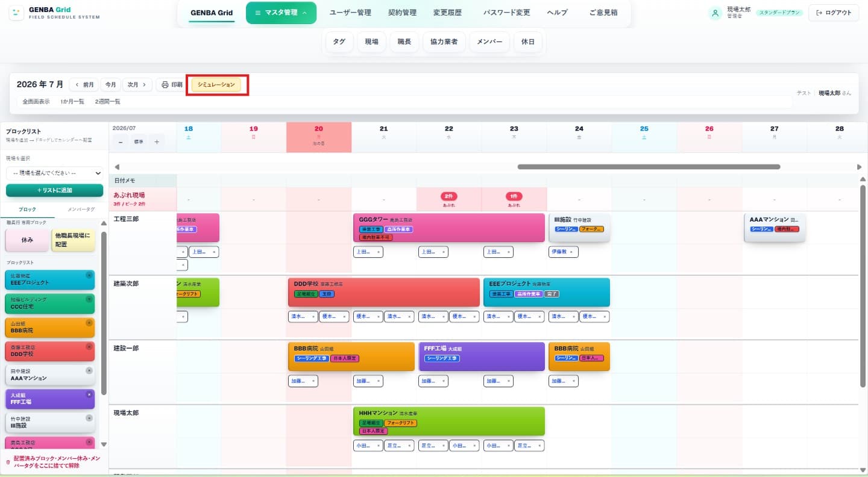This screenshot has height=477, width=868.
Task: Remove DDD学校 from block list via x
Action: pos(89,347)
